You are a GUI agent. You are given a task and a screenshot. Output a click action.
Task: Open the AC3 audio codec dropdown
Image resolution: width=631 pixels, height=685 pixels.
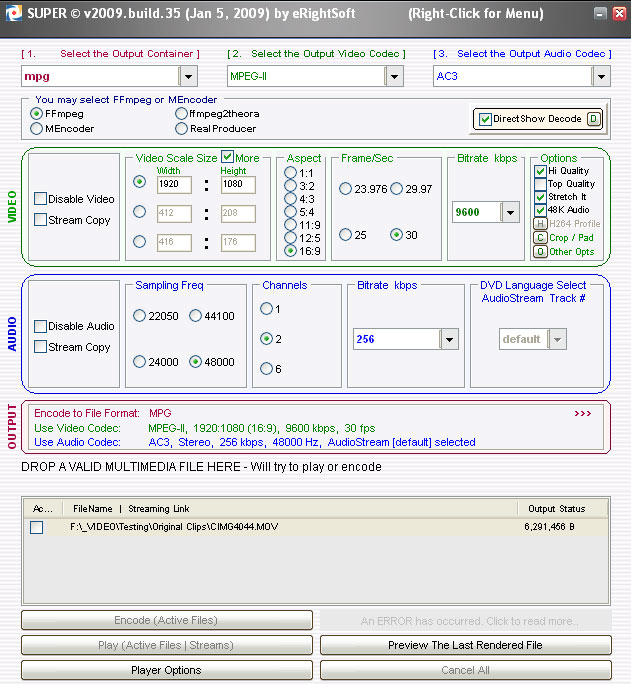click(x=601, y=76)
